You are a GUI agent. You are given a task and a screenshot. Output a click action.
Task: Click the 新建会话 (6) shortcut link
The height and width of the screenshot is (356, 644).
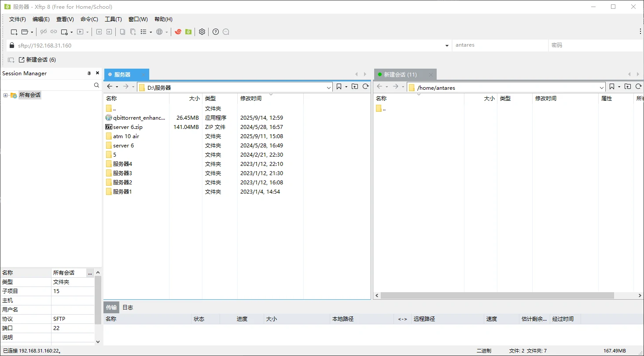[x=37, y=60]
